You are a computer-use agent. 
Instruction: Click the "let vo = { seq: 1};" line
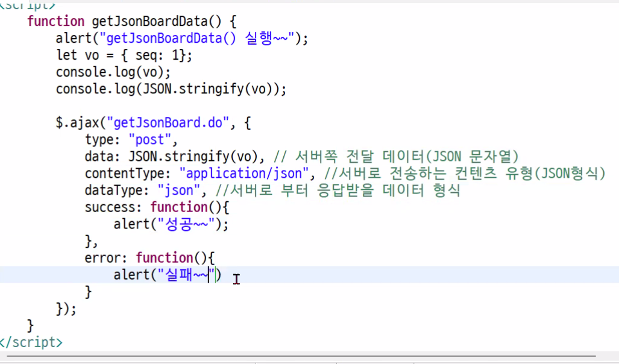coord(124,55)
